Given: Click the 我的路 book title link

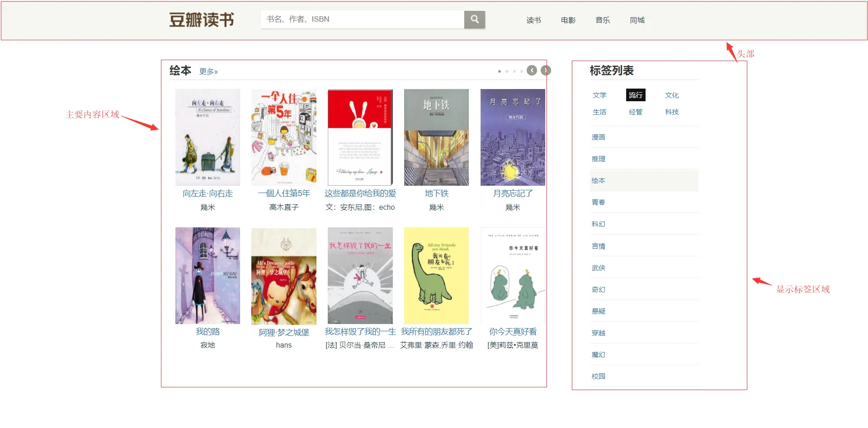Looking at the screenshot, I should pyautogui.click(x=208, y=332).
